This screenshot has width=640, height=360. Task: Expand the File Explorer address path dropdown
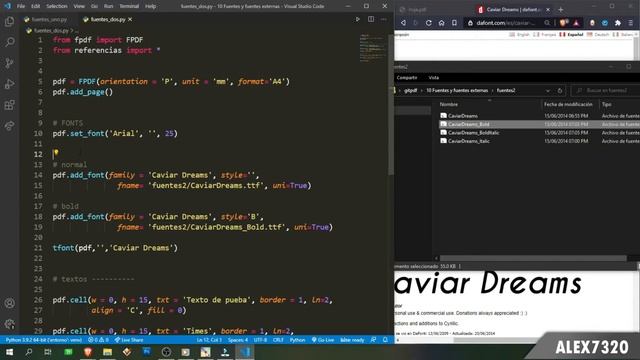pos(547,91)
